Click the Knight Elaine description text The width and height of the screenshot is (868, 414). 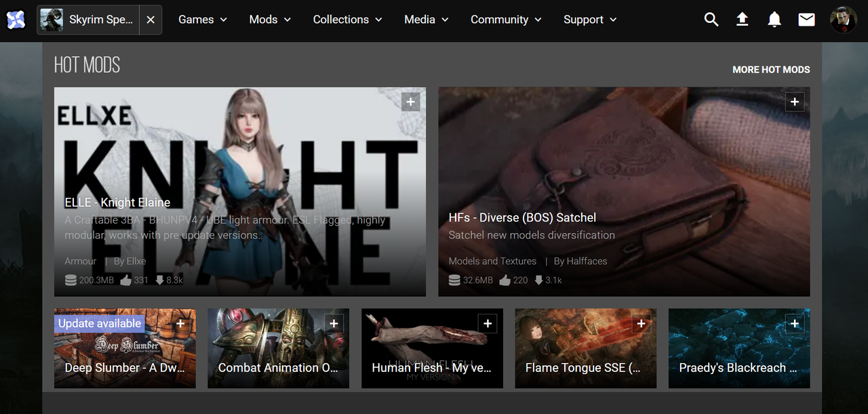click(225, 228)
